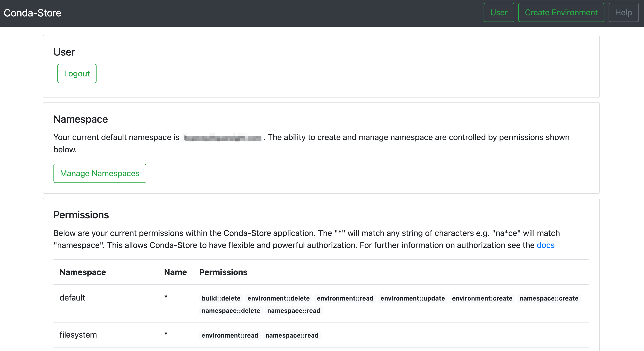Click the Manage Namespaces action button
Viewport: 644px width, 351px height.
pyautogui.click(x=100, y=173)
